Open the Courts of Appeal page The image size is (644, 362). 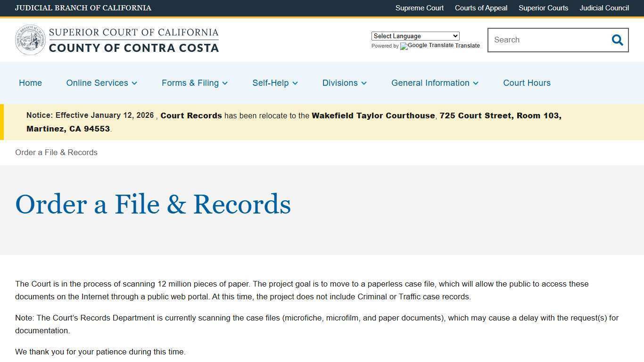click(x=481, y=8)
